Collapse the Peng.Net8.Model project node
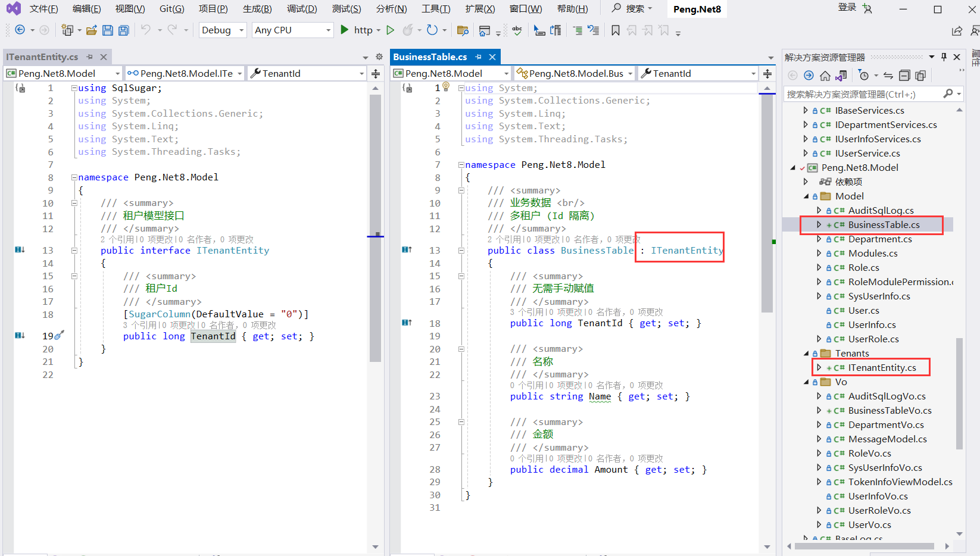Image resolution: width=980 pixels, height=556 pixels. coord(792,168)
